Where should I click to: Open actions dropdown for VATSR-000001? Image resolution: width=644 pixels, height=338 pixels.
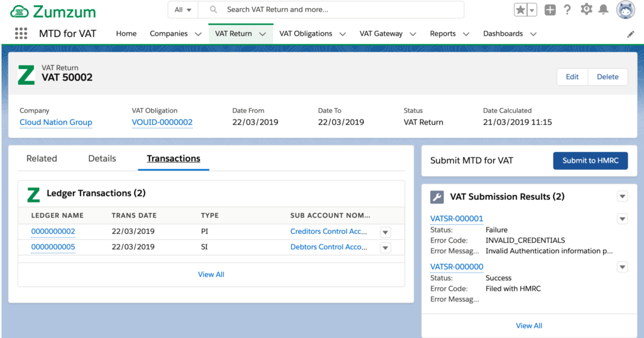click(x=622, y=219)
